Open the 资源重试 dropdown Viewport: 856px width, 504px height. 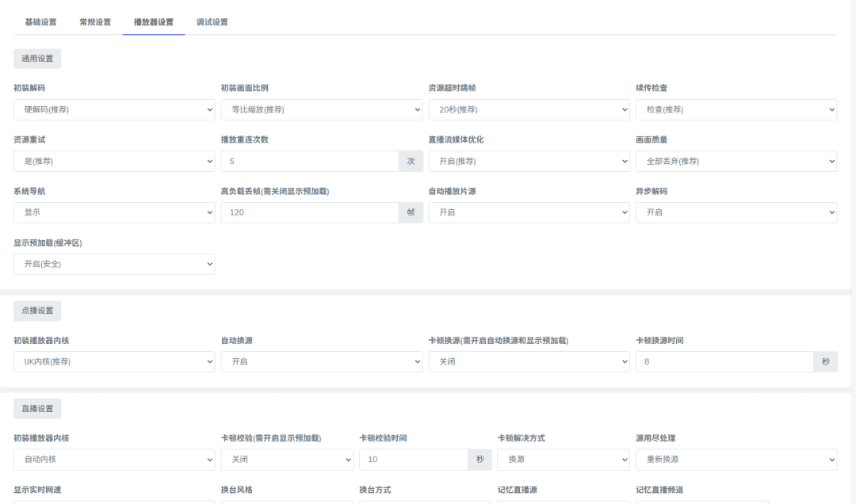pos(114,161)
